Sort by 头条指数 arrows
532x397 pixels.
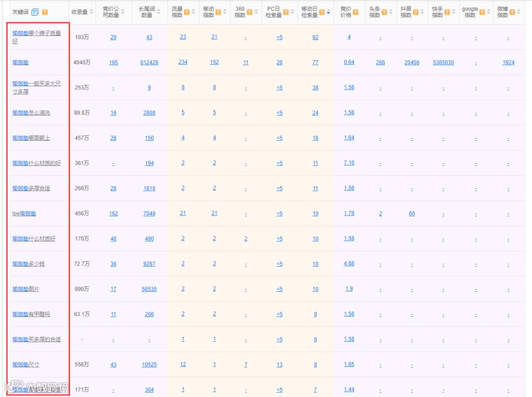click(x=391, y=12)
